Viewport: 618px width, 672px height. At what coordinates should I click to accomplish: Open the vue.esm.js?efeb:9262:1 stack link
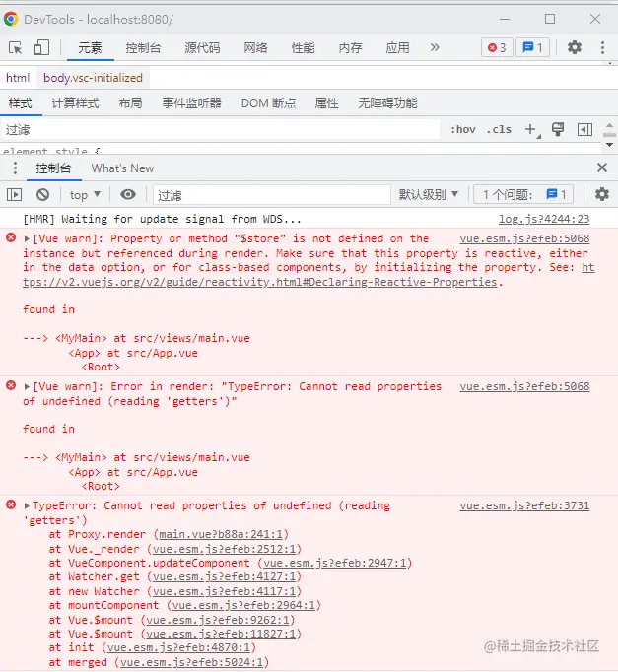tap(218, 620)
